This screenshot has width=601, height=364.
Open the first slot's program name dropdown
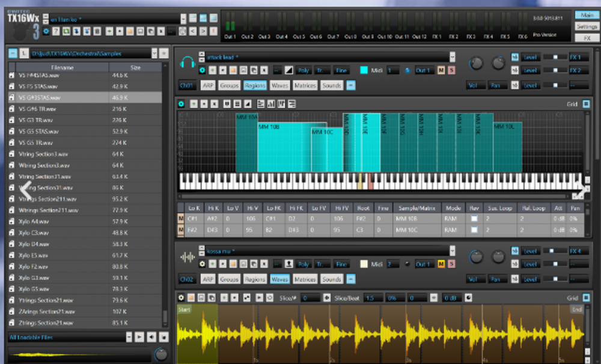pyautogui.click(x=451, y=57)
